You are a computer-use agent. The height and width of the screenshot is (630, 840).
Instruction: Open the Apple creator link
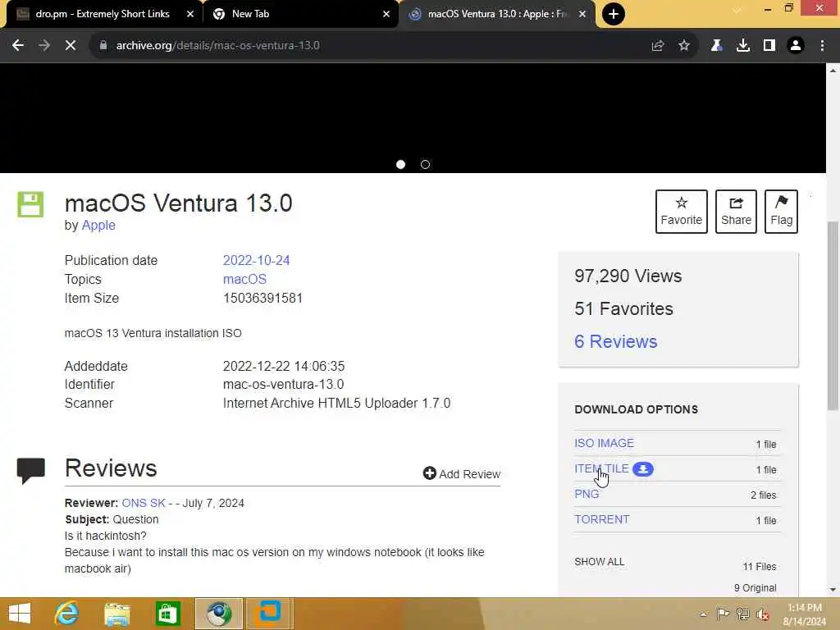[98, 225]
